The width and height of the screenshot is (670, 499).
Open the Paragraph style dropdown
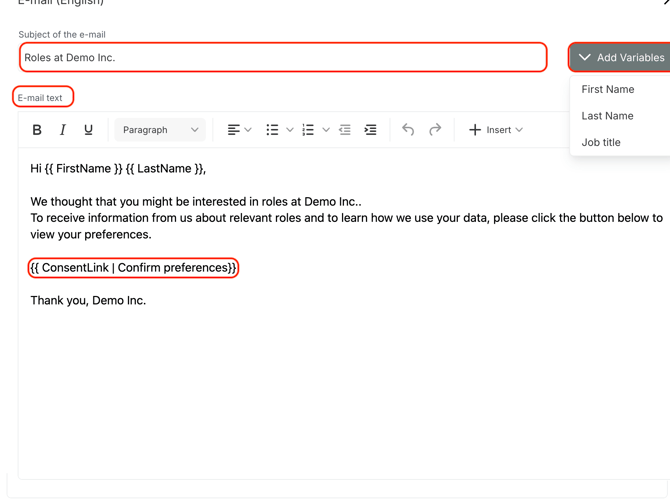(160, 130)
